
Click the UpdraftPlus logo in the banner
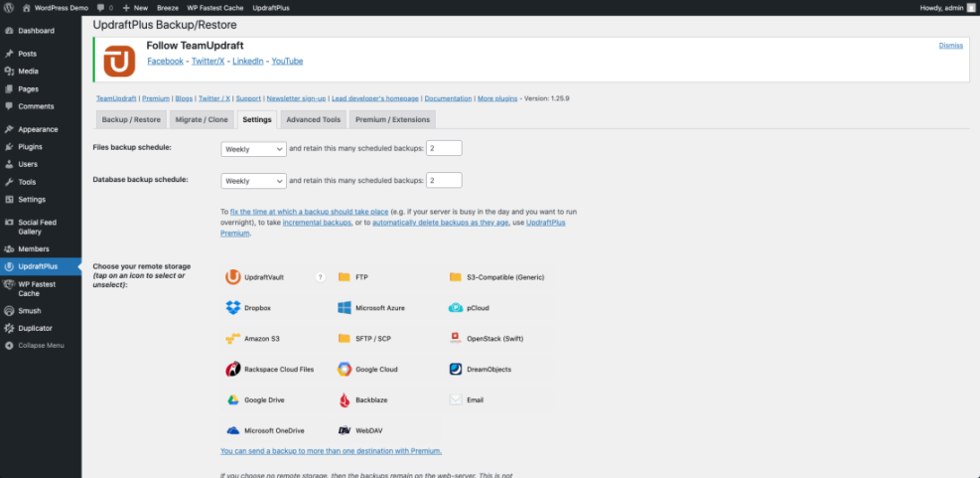tap(119, 62)
